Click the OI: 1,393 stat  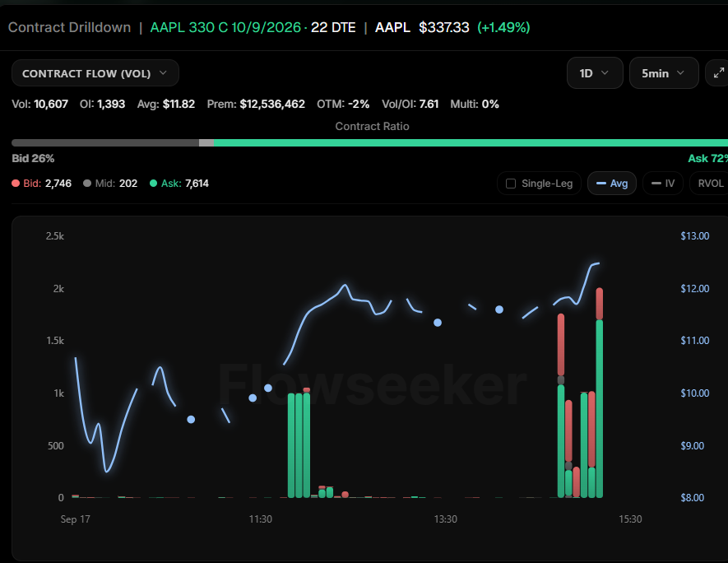pos(102,104)
